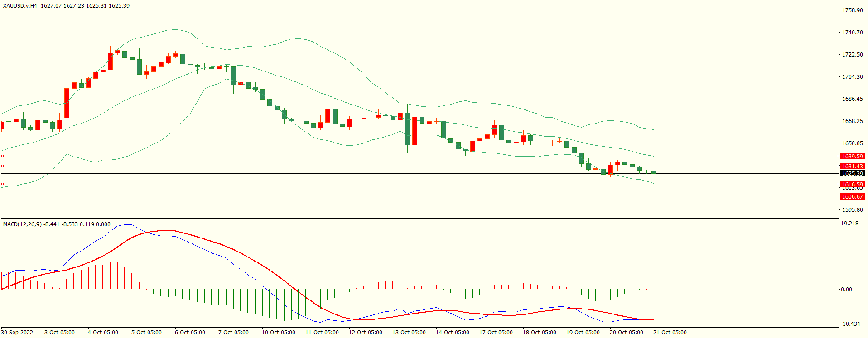Screen dimensions: 868x338
Task: Click the 1704.30 price scale value
Action: 852,77
